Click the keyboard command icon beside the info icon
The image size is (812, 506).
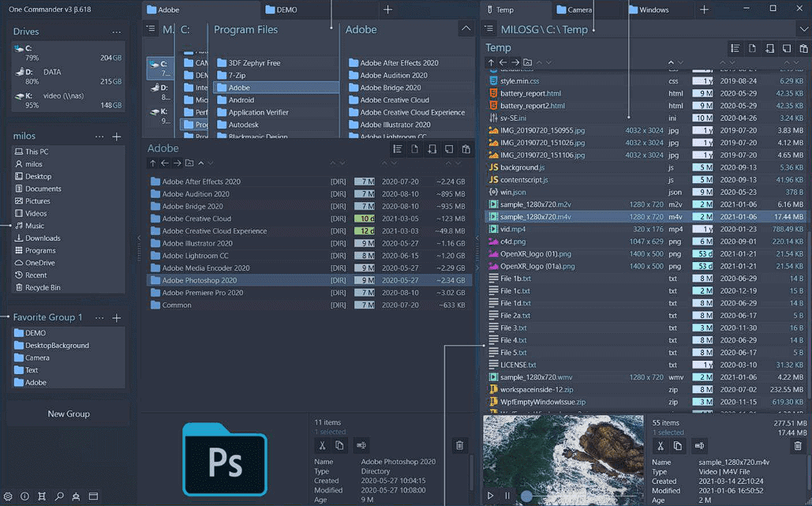pyautogui.click(x=42, y=497)
